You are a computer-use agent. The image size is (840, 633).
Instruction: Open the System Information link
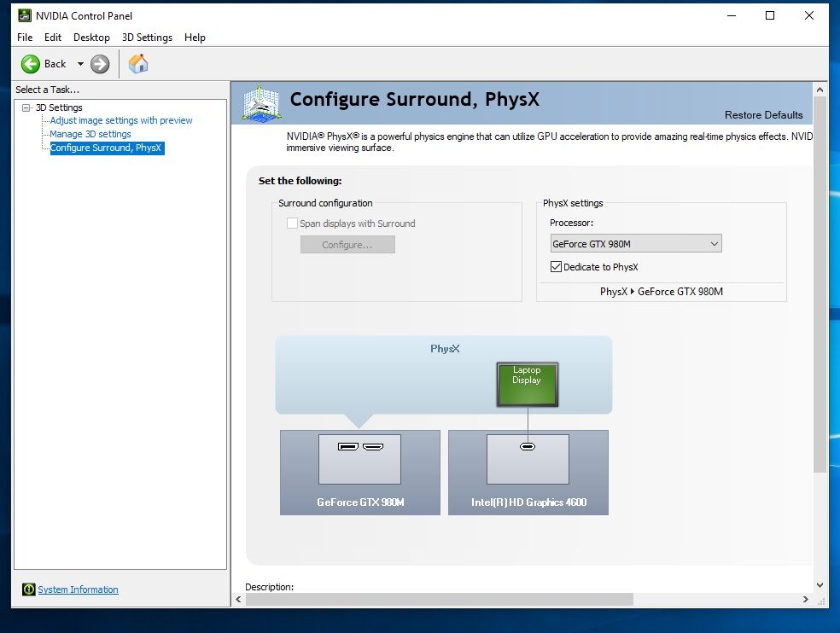pos(79,589)
